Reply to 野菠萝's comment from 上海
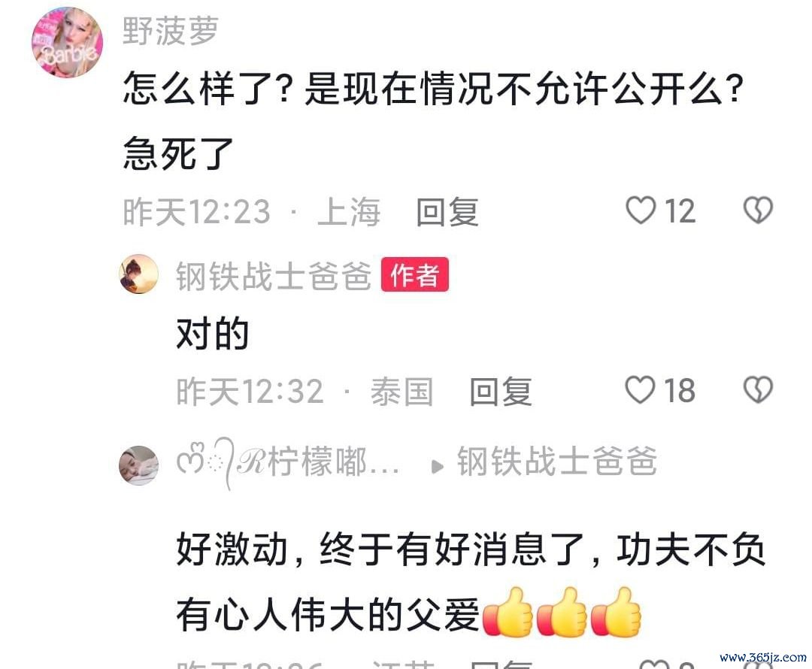The height and width of the screenshot is (669, 812). (447, 212)
